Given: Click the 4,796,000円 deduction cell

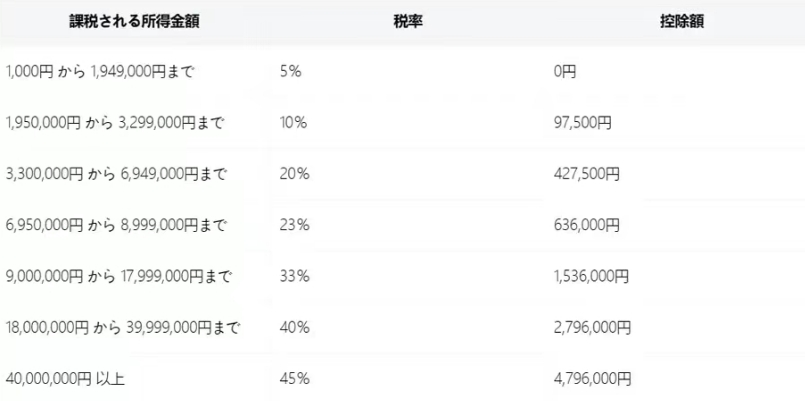Looking at the screenshot, I should click(592, 379).
